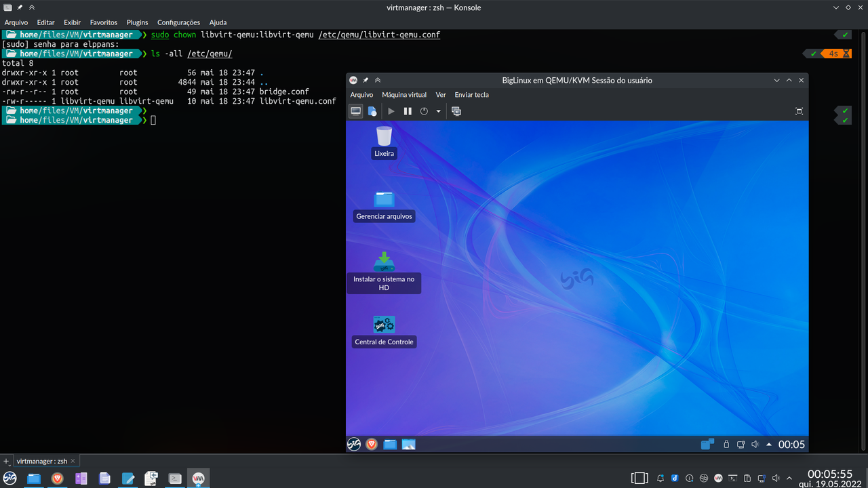The width and height of the screenshot is (868, 488).
Task: Click the clipboard icon in the system tray
Action: [747, 478]
